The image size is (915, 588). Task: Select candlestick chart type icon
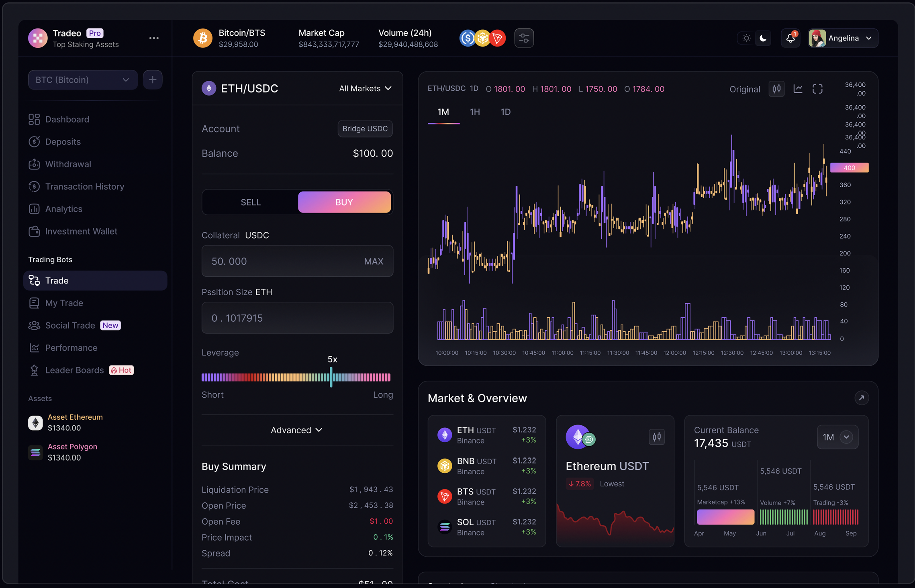[776, 89]
